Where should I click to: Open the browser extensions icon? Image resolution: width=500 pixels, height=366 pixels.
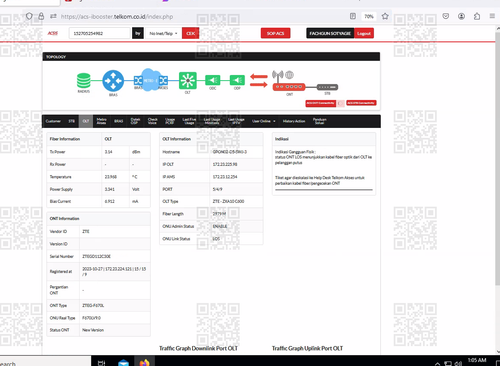(x=477, y=16)
